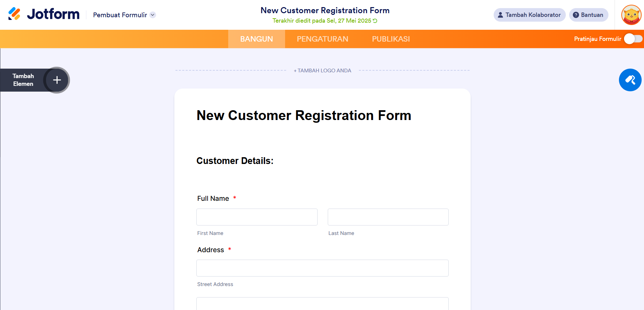Image resolution: width=644 pixels, height=310 pixels.
Task: Click the plus icon to add element
Action: click(57, 80)
